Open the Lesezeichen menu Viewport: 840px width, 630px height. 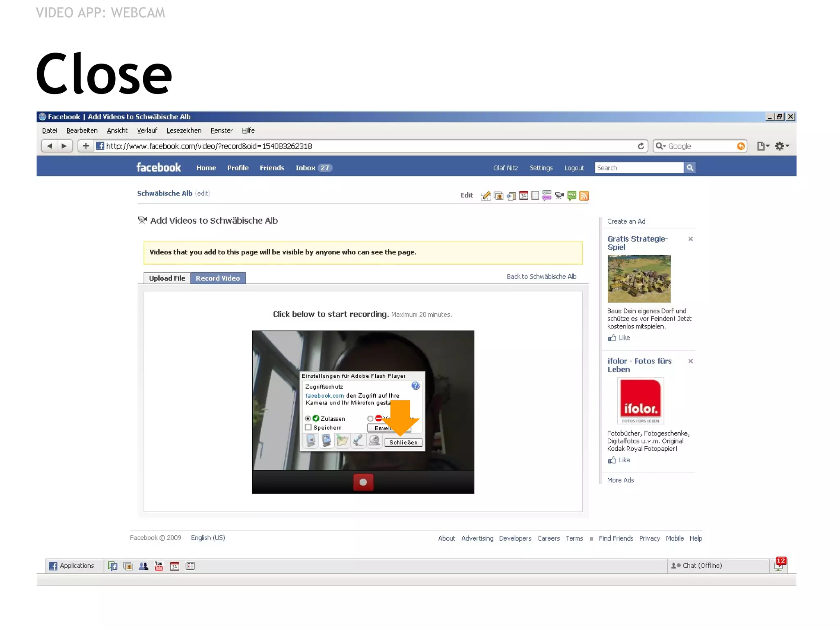[184, 130]
